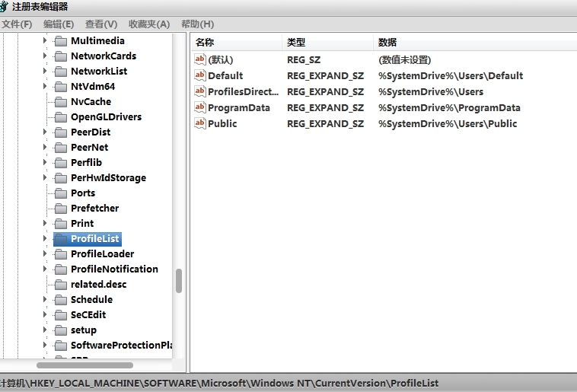Click the SeCEdit folder icon

pyautogui.click(x=60, y=315)
